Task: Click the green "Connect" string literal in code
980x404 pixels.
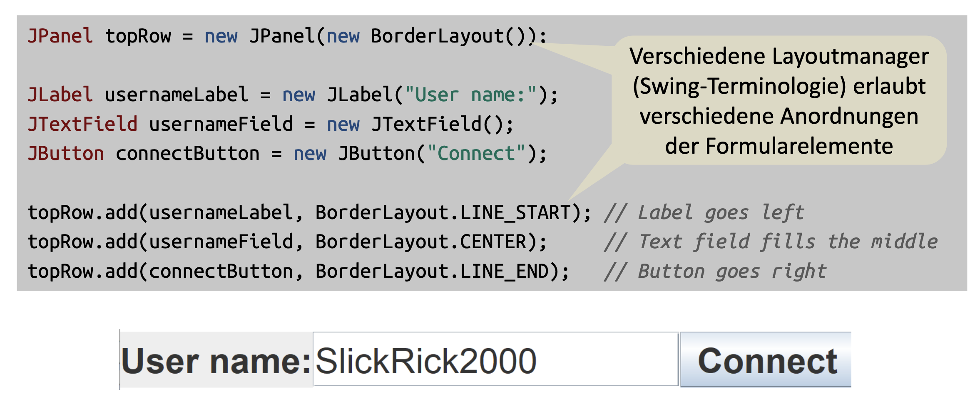Action: (476, 154)
